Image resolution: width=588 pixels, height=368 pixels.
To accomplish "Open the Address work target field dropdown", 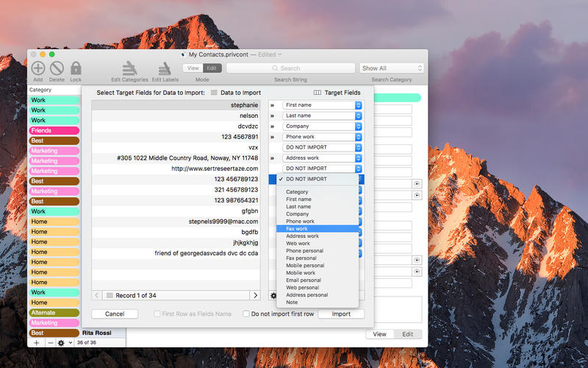I will pos(322,158).
